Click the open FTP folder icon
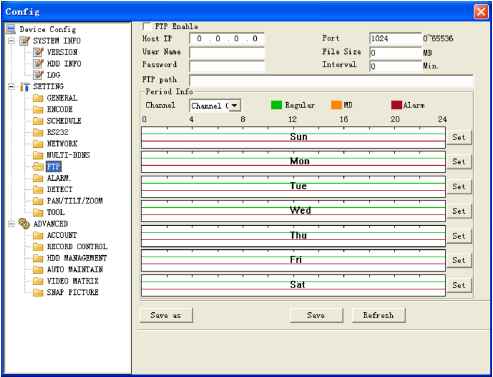Screen dimensions: 493x377 [38, 167]
